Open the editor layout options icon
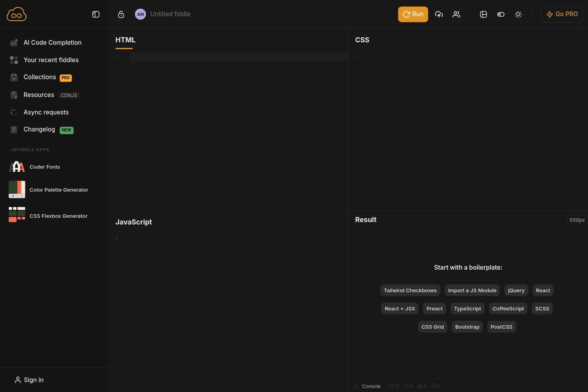This screenshot has width=588, height=392. [x=483, y=14]
